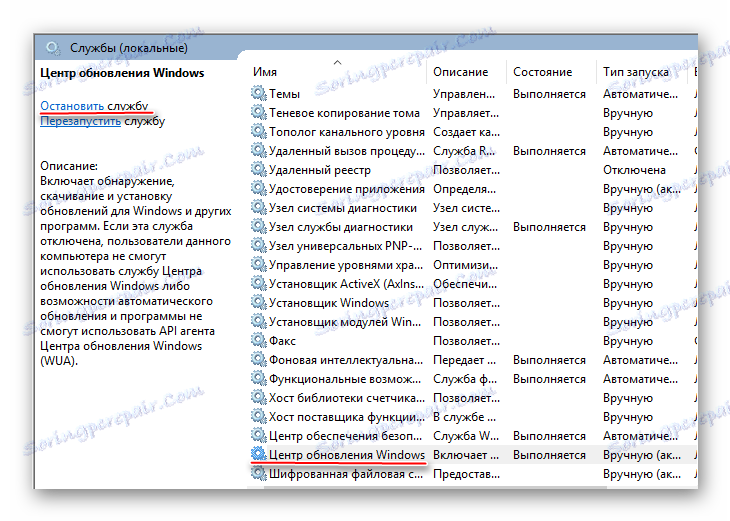
Task: Select Установщик Windows service name
Action: point(329,303)
